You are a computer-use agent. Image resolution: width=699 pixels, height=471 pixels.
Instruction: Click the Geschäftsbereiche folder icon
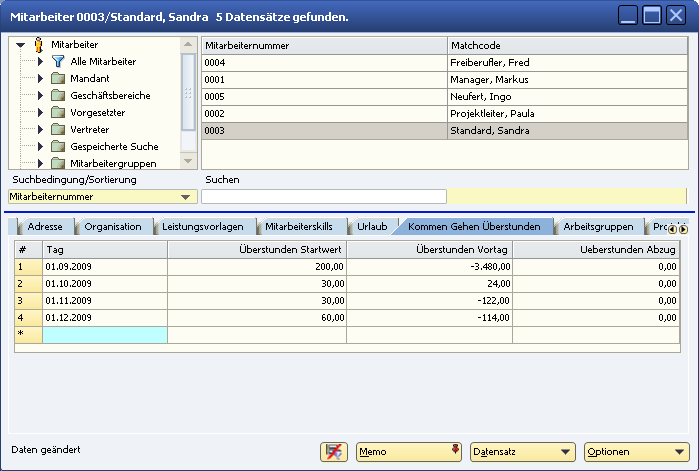pos(57,96)
